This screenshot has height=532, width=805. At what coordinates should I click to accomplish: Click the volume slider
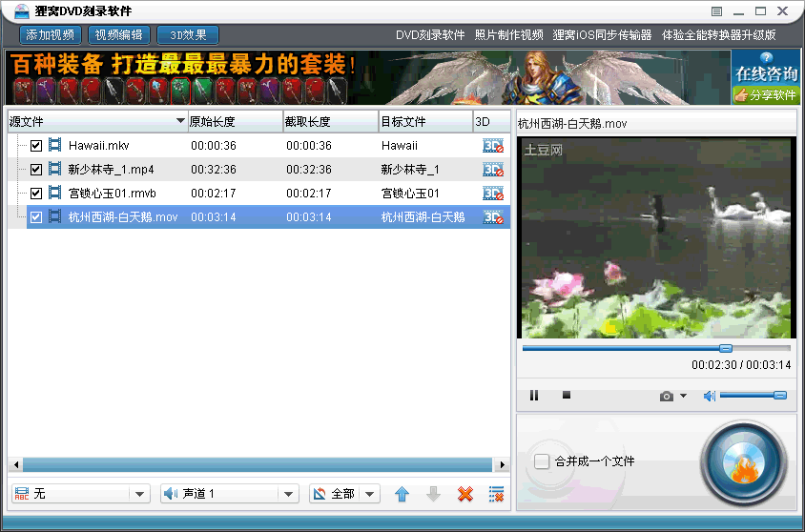pyautogui.click(x=753, y=395)
